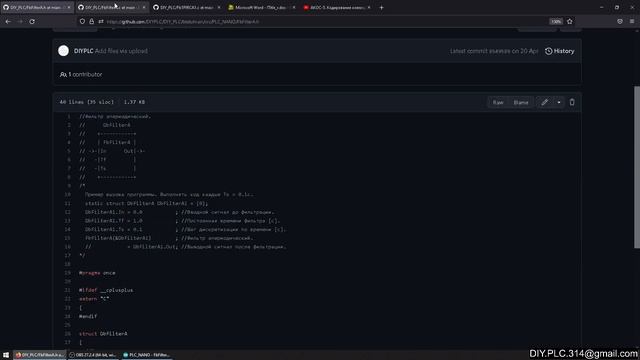Open the latest commit hash link
Screen dimensions: 640x360
(500, 51)
